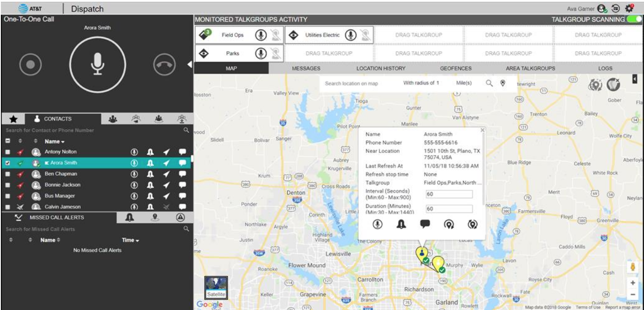
Task: Check the Antony Nolton contact checkbox
Action: pyautogui.click(x=8, y=152)
